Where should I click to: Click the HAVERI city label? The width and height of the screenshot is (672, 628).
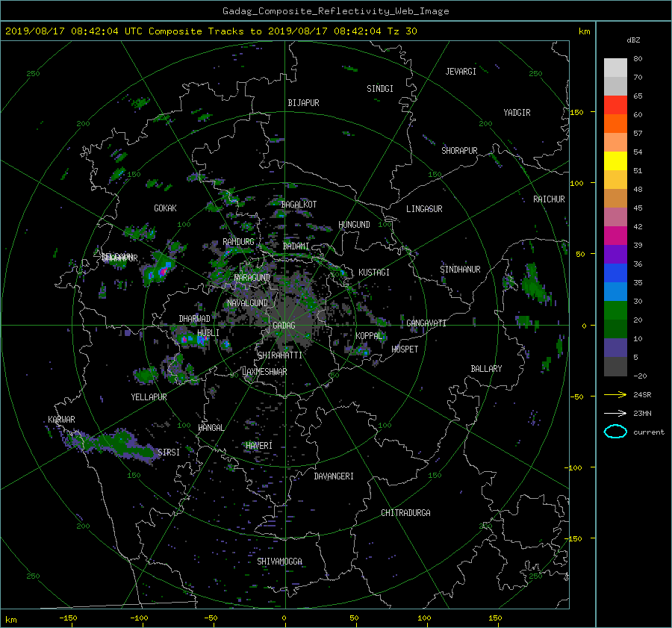coord(259,446)
